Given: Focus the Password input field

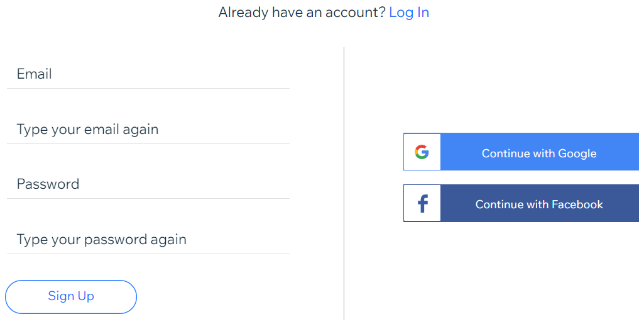Looking at the screenshot, I should pyautogui.click(x=148, y=184).
